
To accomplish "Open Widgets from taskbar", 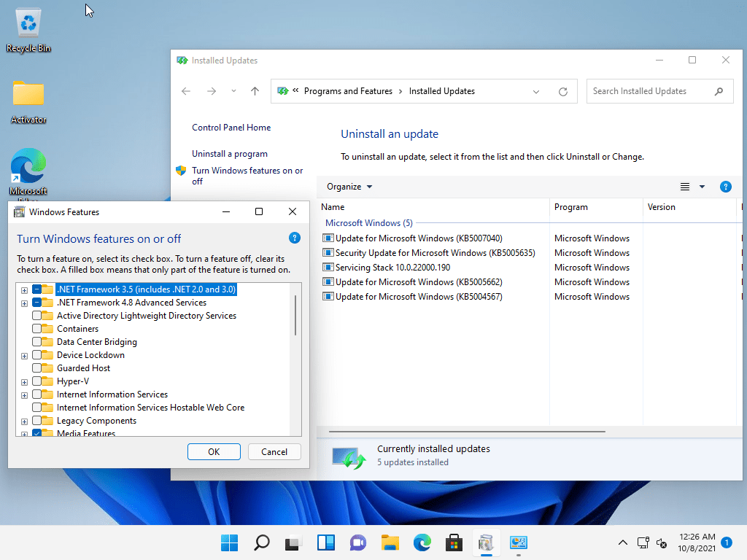I will [326, 542].
